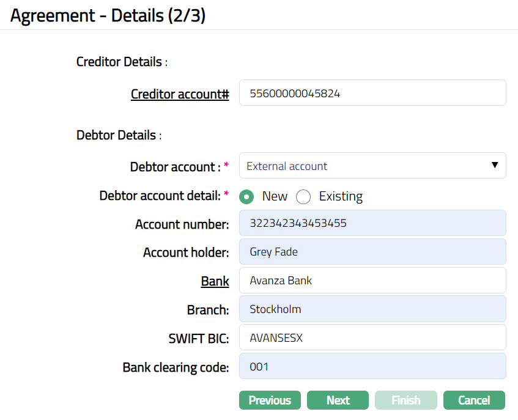Click the Branch field showing Stockholm
The height and width of the screenshot is (420, 518).
372,309
